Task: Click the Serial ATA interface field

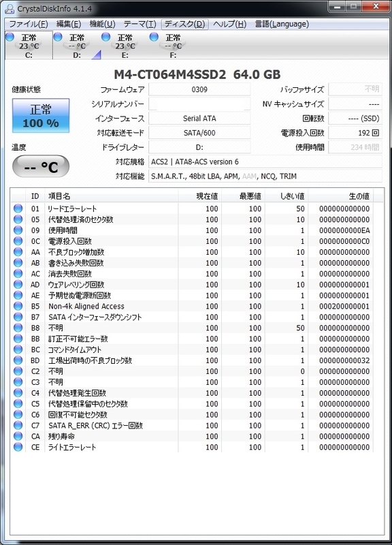Action: click(x=199, y=119)
